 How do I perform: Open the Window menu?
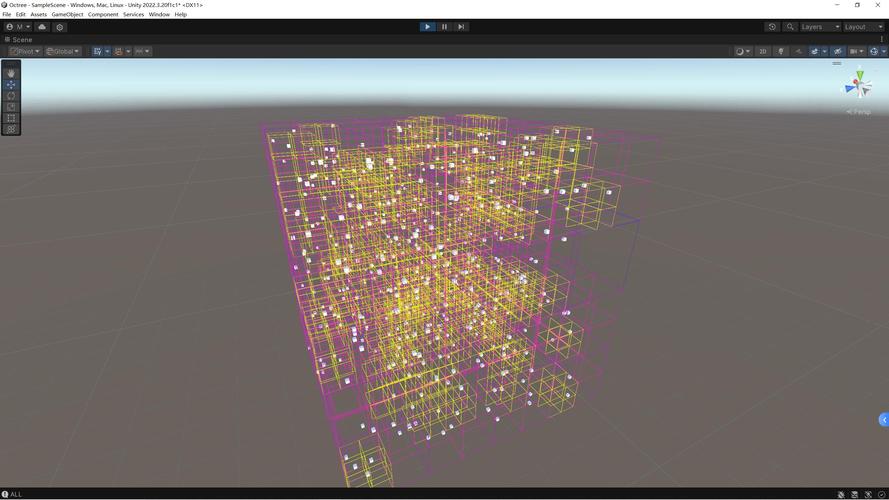coord(159,14)
